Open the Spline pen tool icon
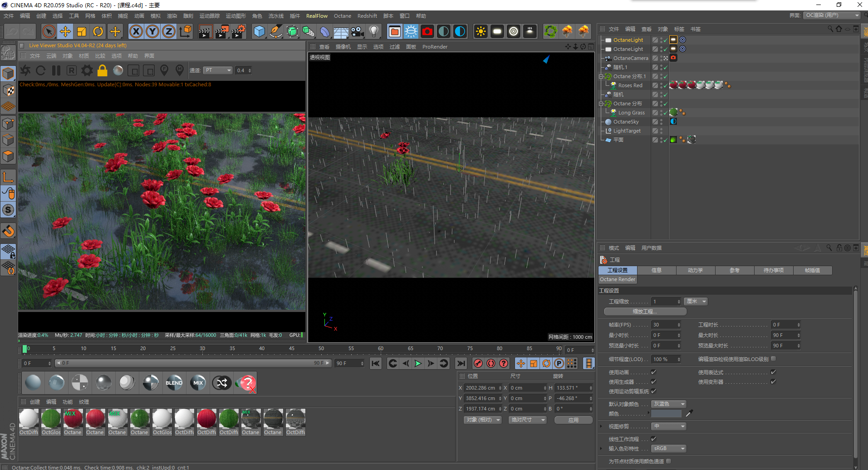Screen dimensions: 868x470 [276, 31]
